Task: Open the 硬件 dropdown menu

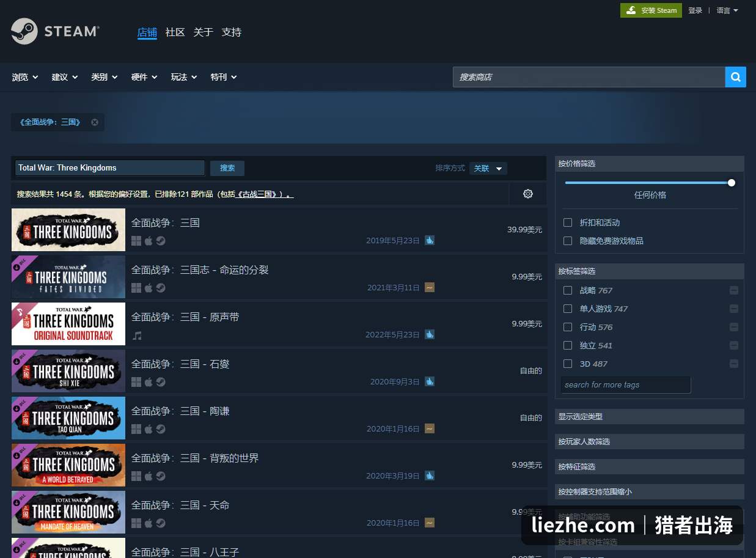Action: pos(144,77)
